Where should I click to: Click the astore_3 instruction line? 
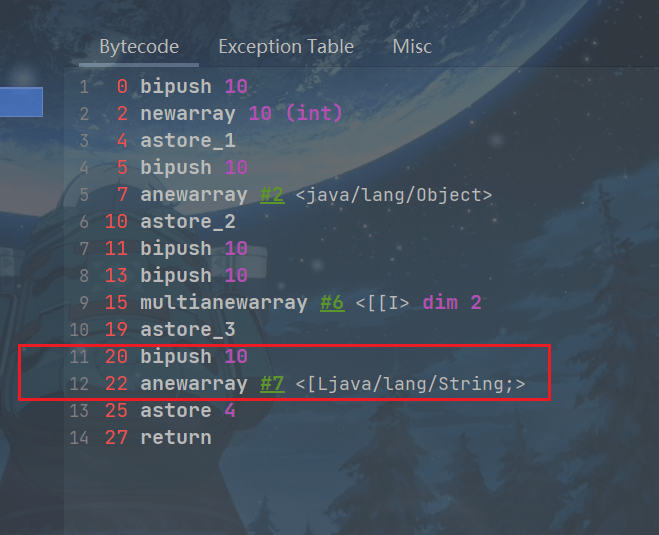[187, 330]
